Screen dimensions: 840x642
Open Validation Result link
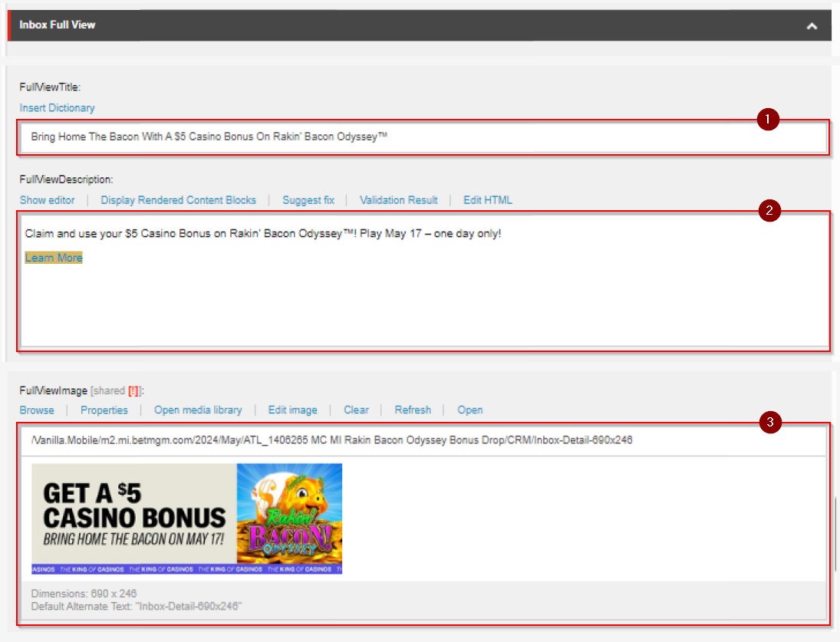tap(399, 200)
